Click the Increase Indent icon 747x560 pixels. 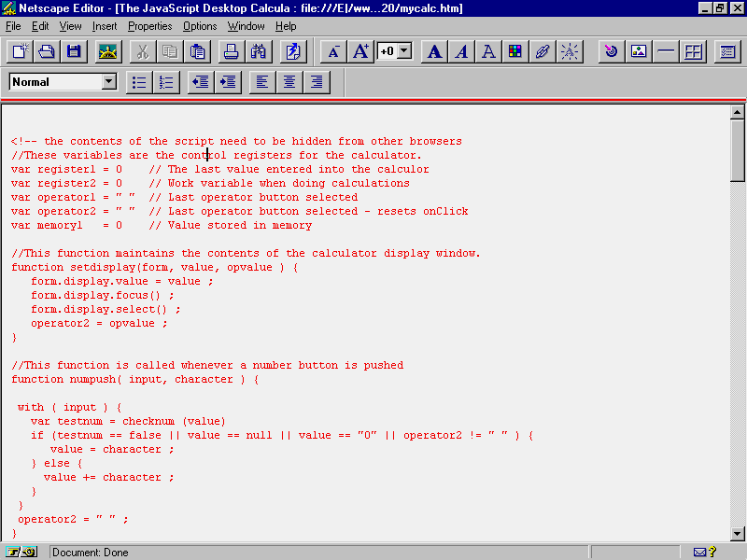click(x=228, y=82)
